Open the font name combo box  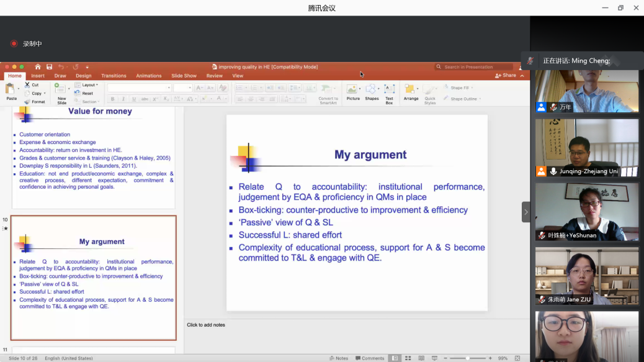point(139,88)
